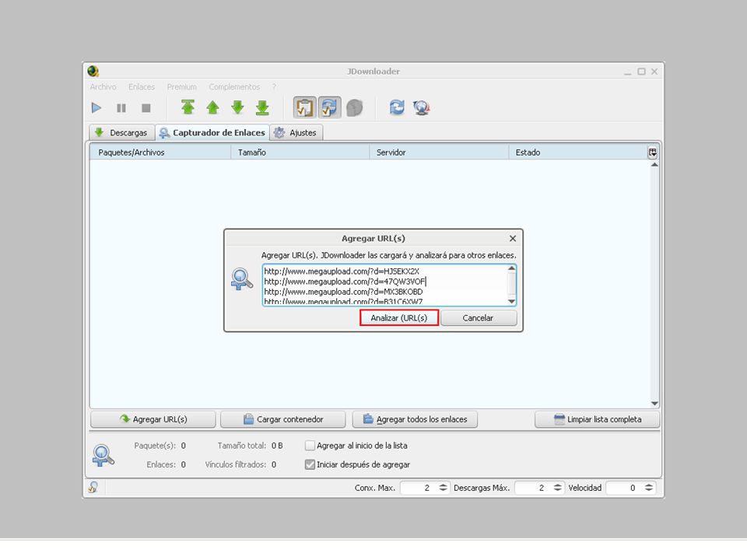Click URL text area scroll down arrow
The image size is (747, 560).
coord(512,302)
